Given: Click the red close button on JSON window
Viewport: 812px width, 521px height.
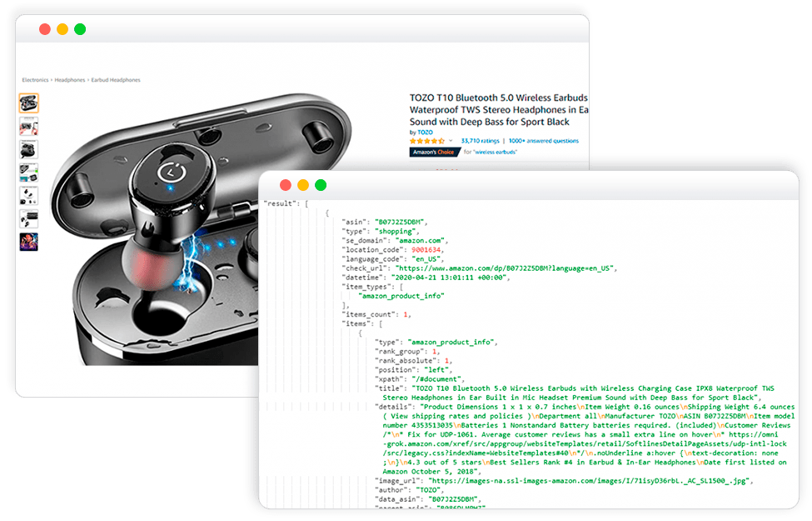Looking at the screenshot, I should [x=286, y=185].
